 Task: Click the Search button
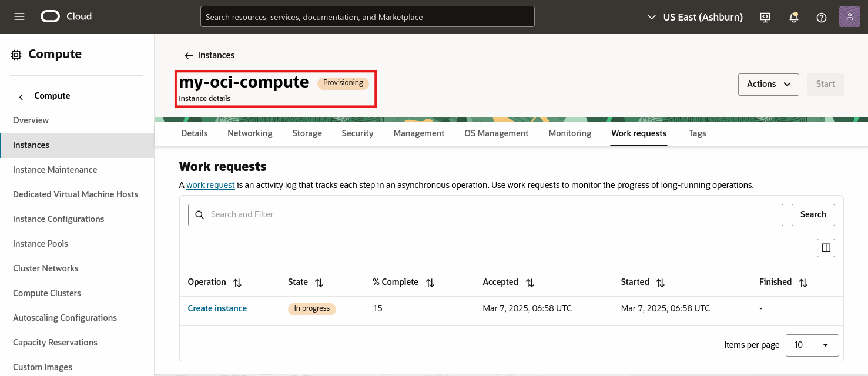813,214
